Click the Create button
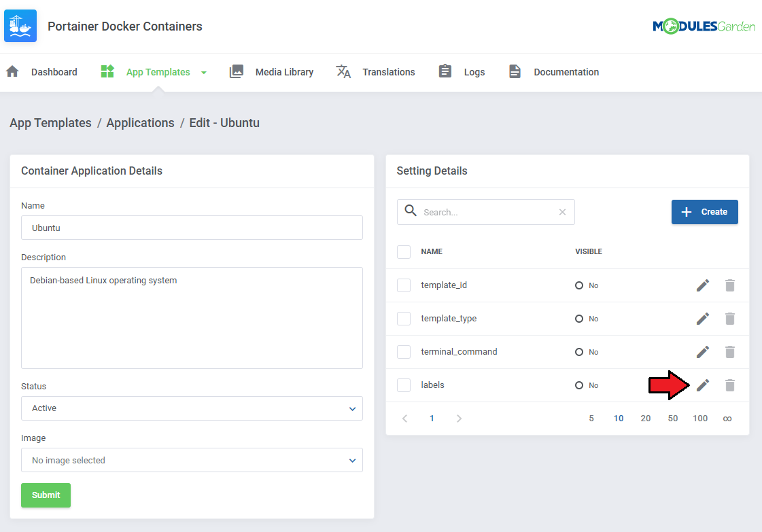762x532 pixels. coord(705,212)
